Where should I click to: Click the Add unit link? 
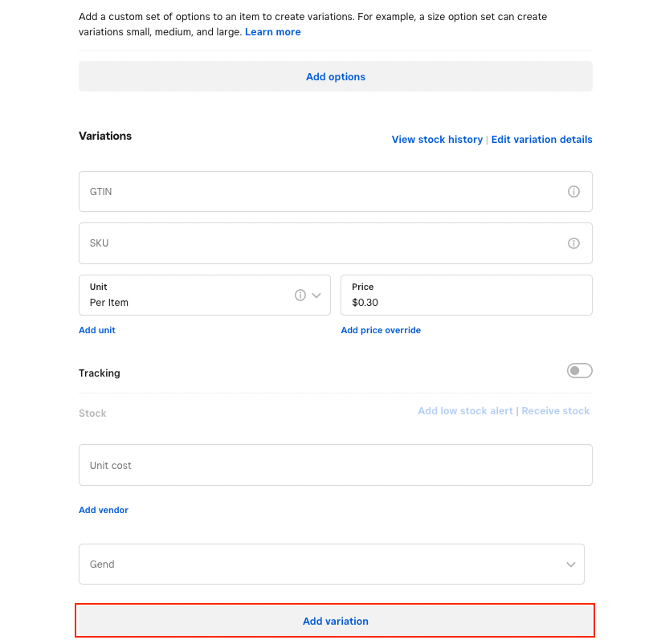pos(97,330)
